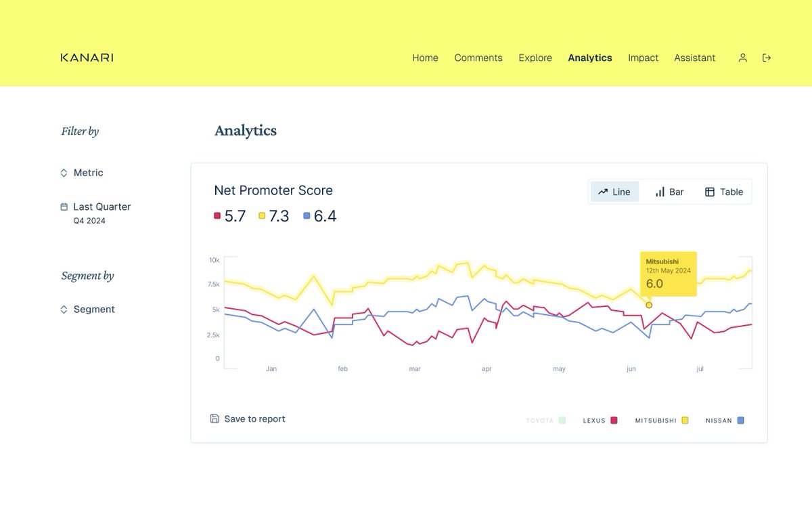
Task: Click the 'may' axis label
Action: pyautogui.click(x=559, y=369)
